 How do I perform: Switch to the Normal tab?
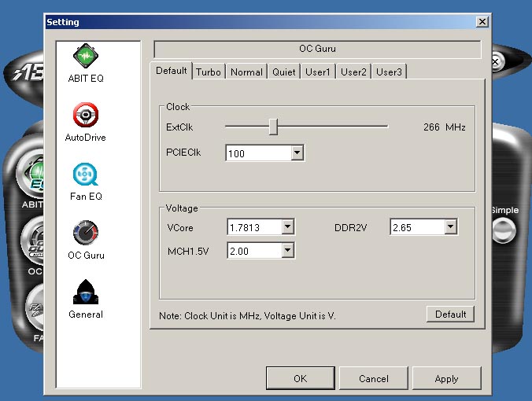tap(246, 72)
